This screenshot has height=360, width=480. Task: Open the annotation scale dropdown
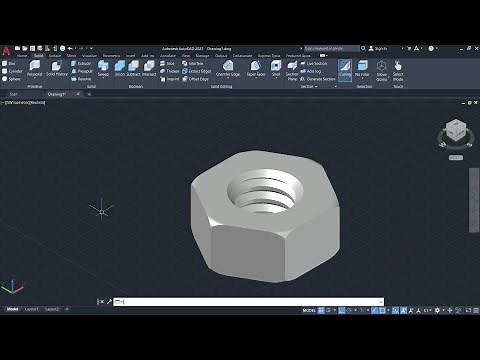tap(427, 310)
